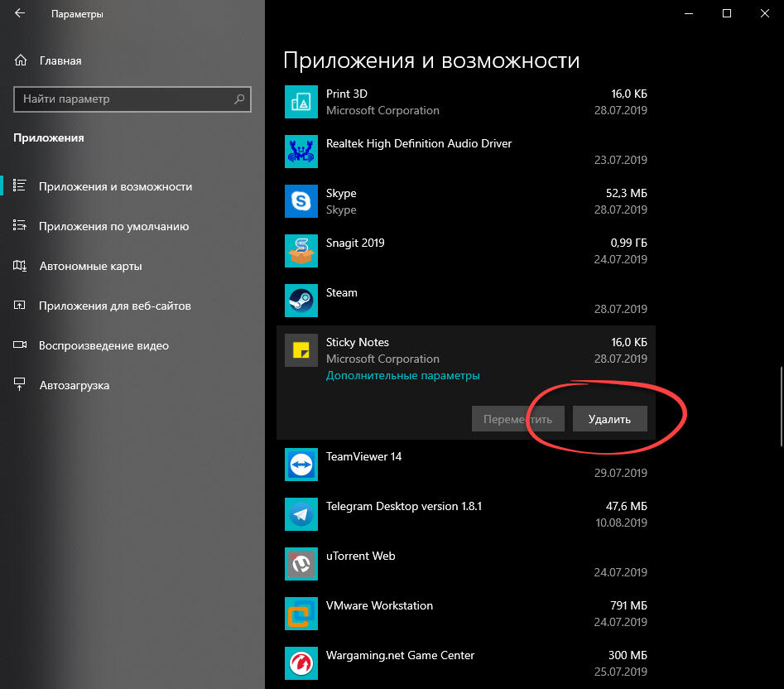Screen dimensions: 784x689
Task: Click the Skype app icon
Action: [x=301, y=201]
